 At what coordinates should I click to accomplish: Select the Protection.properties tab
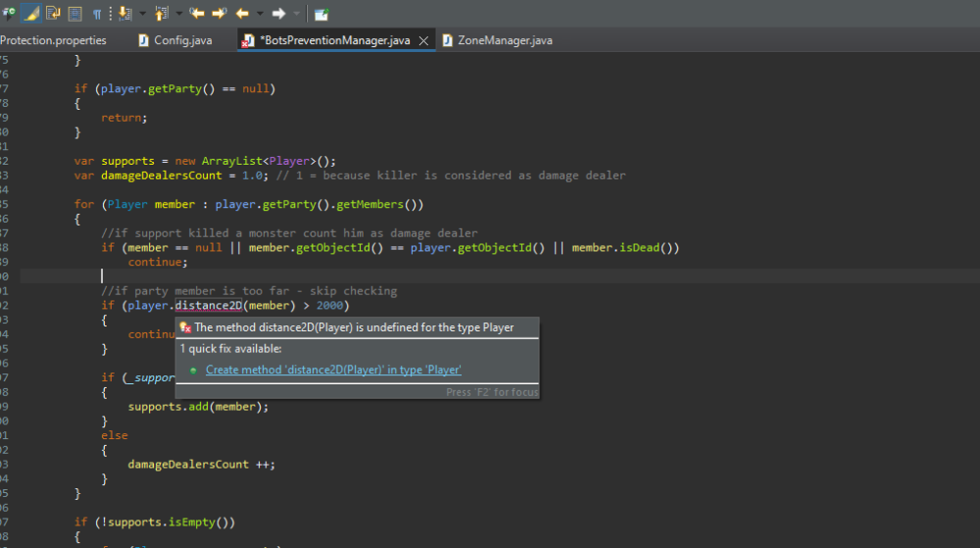(x=53, y=40)
